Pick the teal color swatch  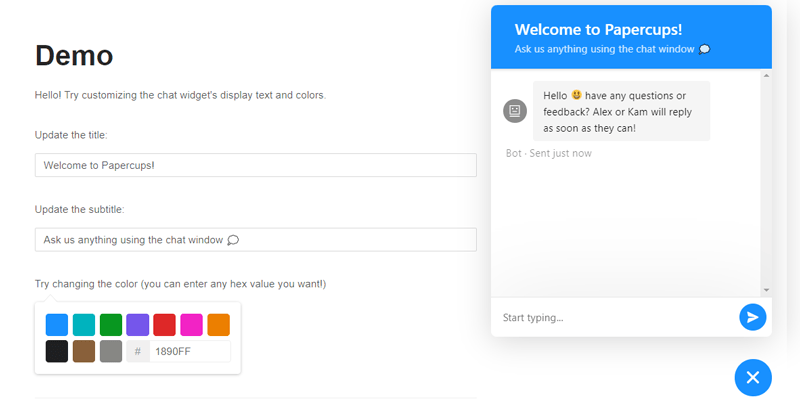(x=84, y=324)
